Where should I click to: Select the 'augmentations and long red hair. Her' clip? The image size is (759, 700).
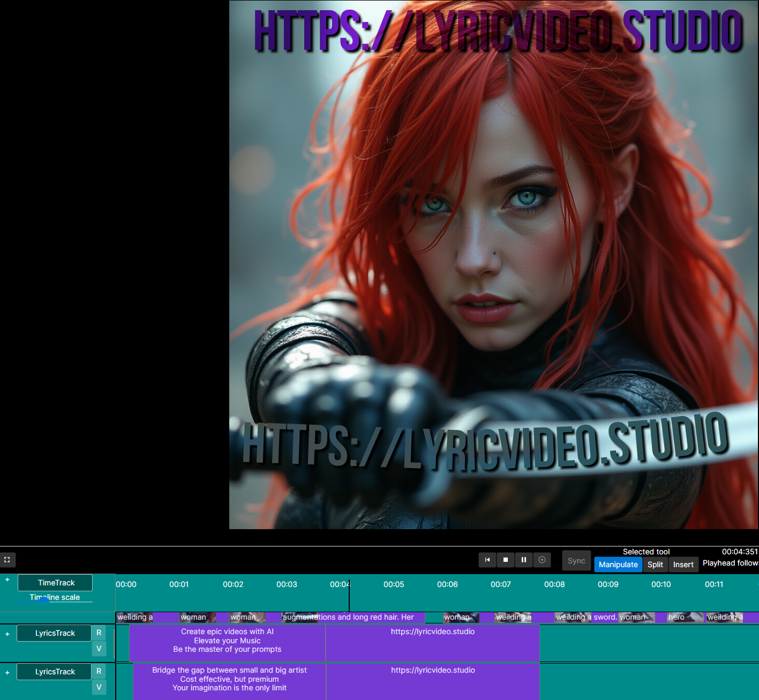(354, 618)
